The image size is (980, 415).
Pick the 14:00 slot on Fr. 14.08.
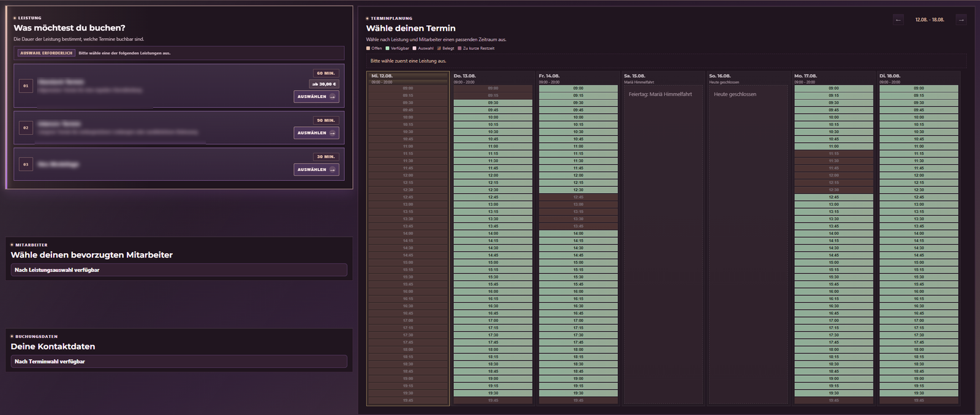[578, 234]
